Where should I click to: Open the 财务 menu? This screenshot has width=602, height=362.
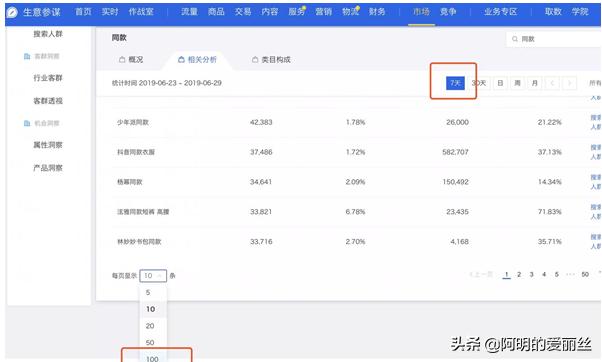[x=377, y=12]
